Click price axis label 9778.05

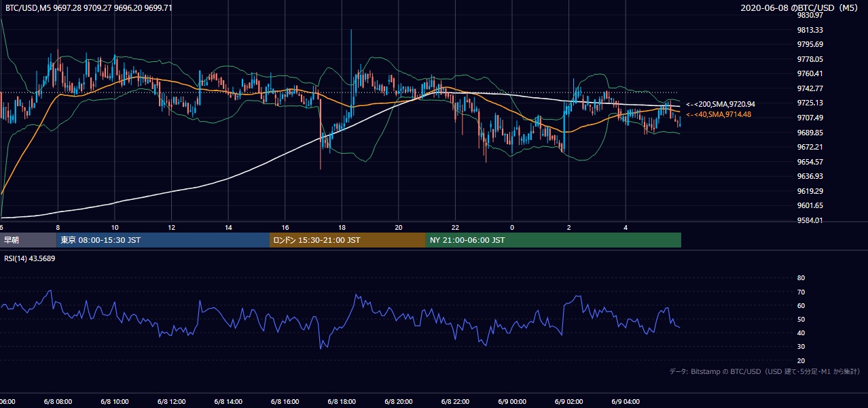coord(810,59)
